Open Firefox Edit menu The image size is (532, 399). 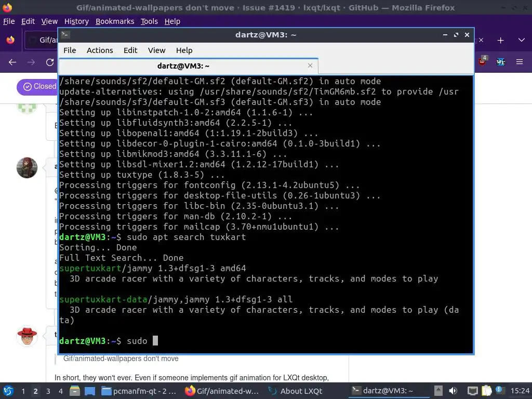coord(28,21)
